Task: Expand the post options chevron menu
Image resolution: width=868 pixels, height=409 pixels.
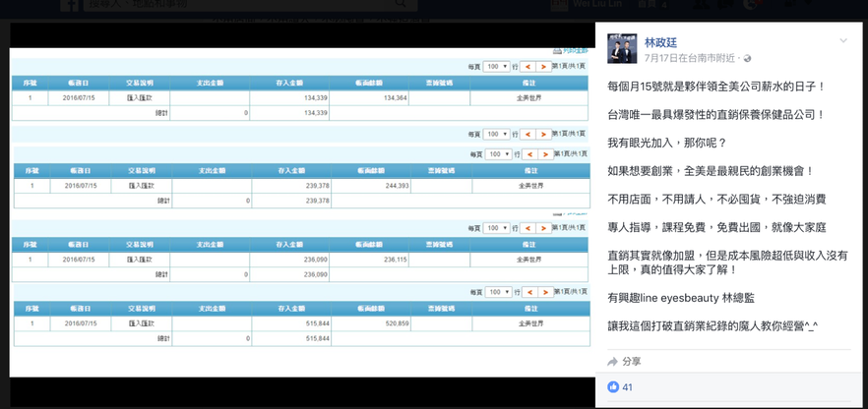Action: click(x=843, y=41)
